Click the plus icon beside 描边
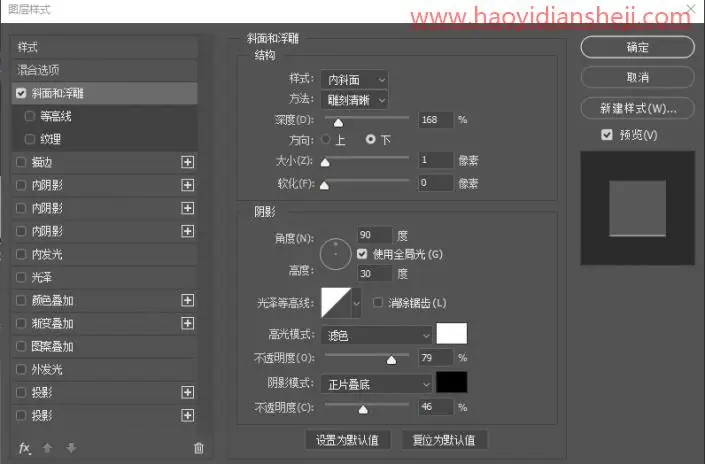This screenshot has height=464, width=705. [x=187, y=162]
